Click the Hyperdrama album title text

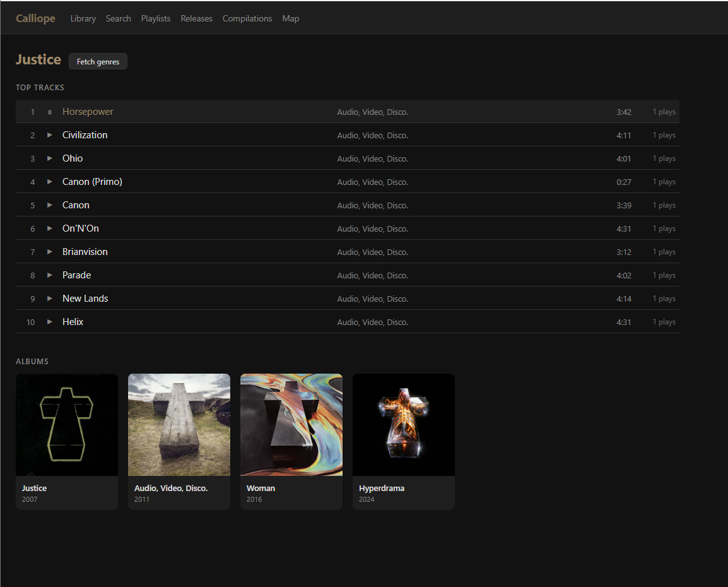[382, 488]
